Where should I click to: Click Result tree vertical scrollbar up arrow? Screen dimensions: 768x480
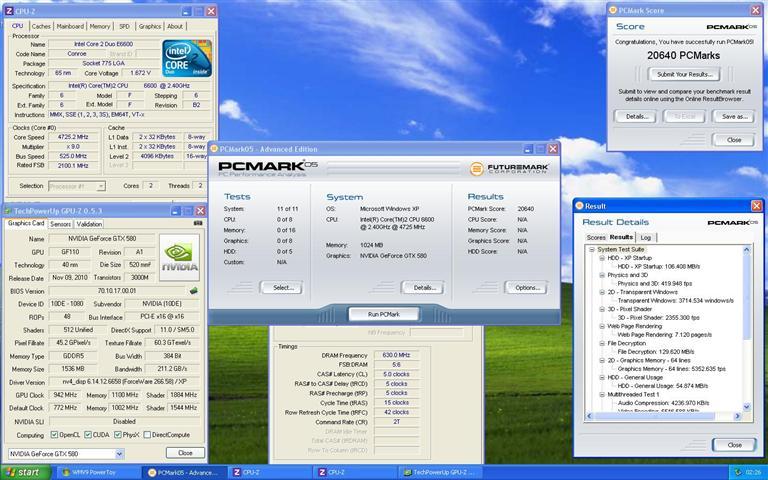[746, 250]
